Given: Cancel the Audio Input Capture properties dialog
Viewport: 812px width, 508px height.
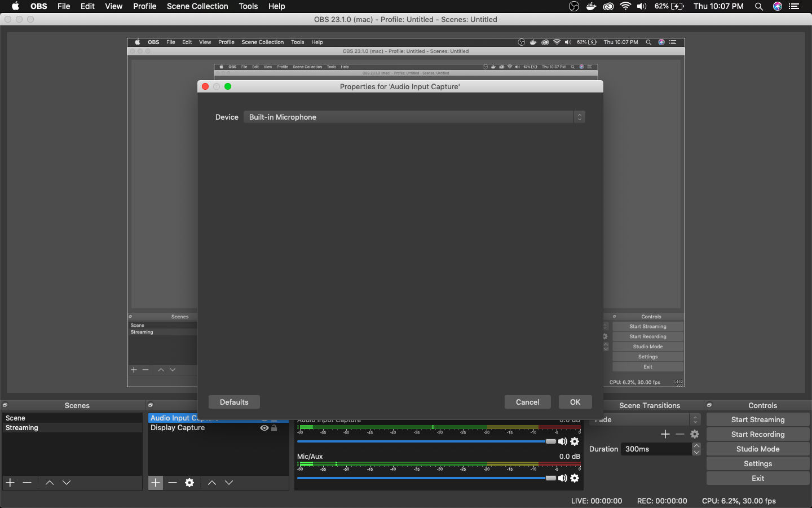Looking at the screenshot, I should (527, 402).
